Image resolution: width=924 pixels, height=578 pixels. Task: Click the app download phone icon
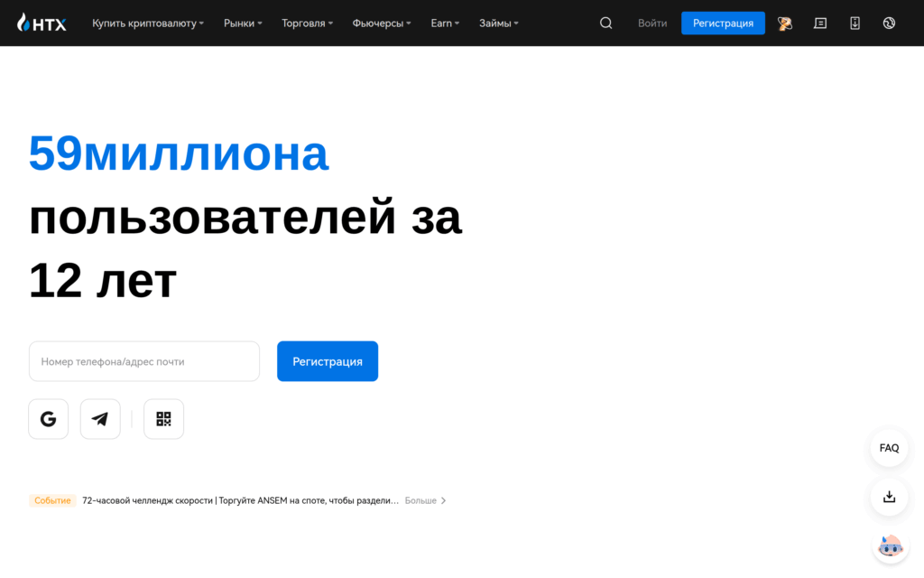pyautogui.click(x=855, y=23)
